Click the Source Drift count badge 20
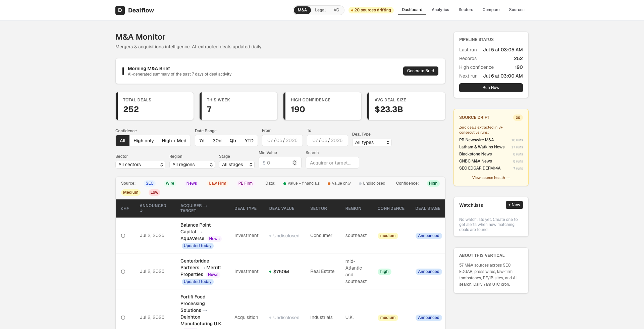 518,117
